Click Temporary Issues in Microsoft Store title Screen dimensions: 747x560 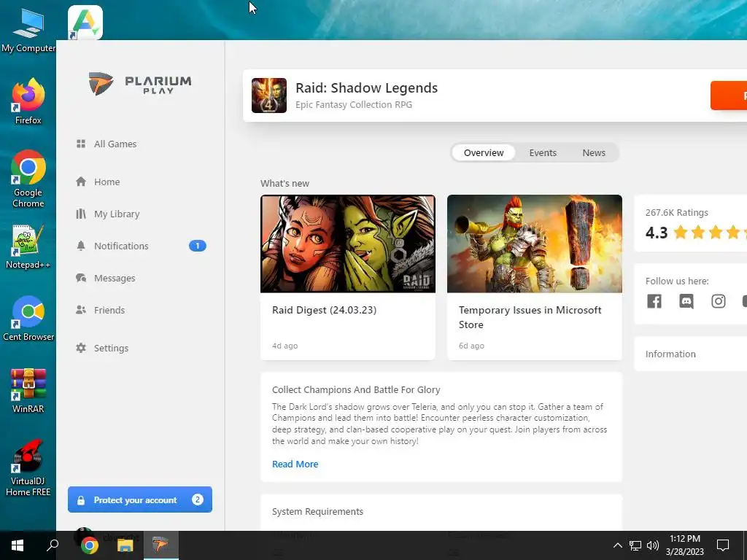pos(530,317)
